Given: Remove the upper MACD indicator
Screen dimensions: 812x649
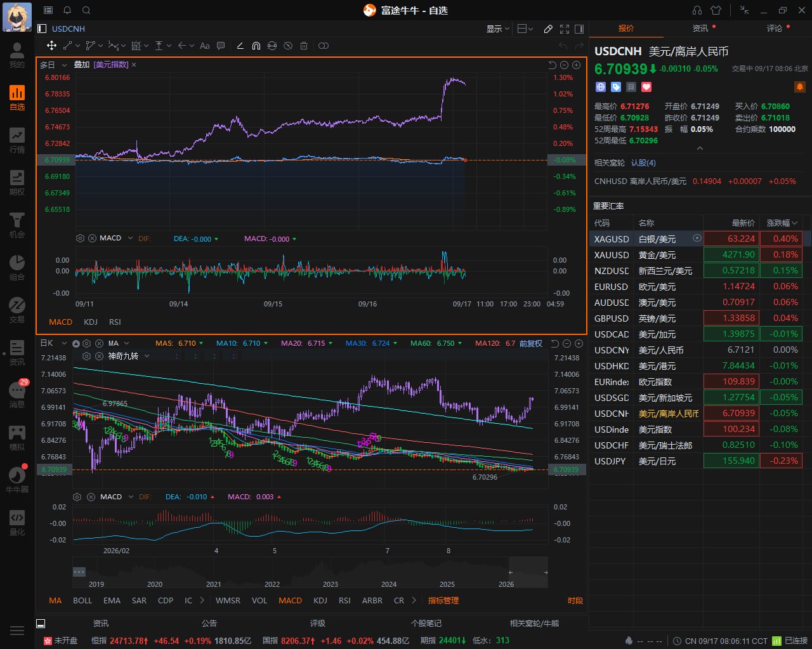Looking at the screenshot, I should (x=92, y=238).
